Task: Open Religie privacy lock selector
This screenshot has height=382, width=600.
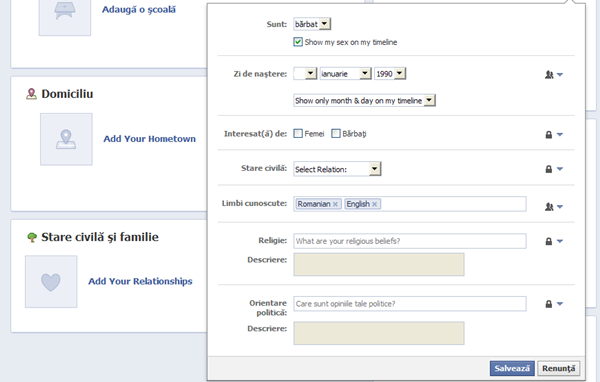Action: [554, 241]
